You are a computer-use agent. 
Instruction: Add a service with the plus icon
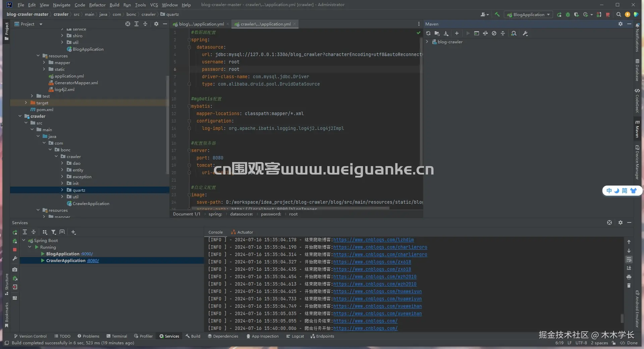[x=73, y=232]
